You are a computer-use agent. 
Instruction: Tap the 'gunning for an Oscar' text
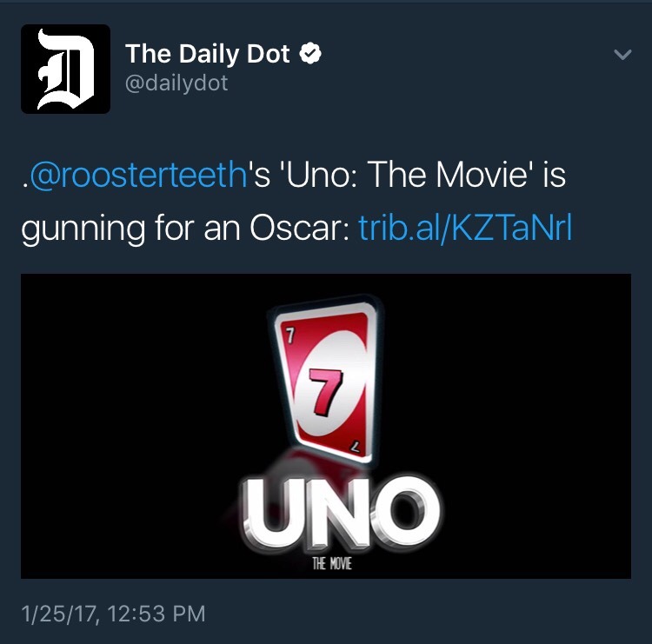click(184, 229)
